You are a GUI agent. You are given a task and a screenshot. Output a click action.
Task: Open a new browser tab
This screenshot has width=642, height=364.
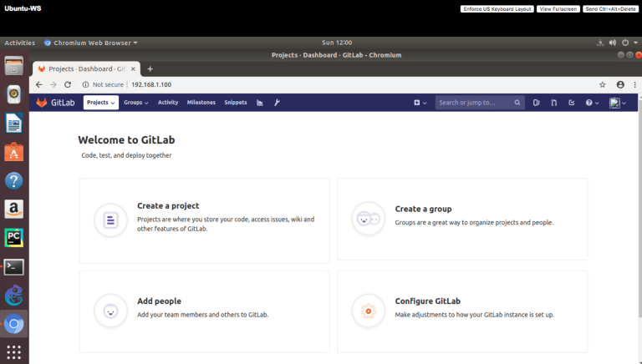point(150,68)
